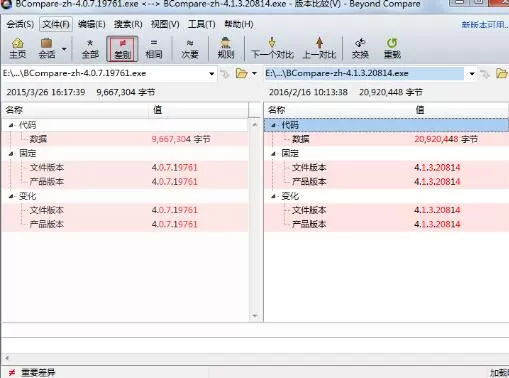Open the dropdown arrow next to 会话

coord(64,49)
